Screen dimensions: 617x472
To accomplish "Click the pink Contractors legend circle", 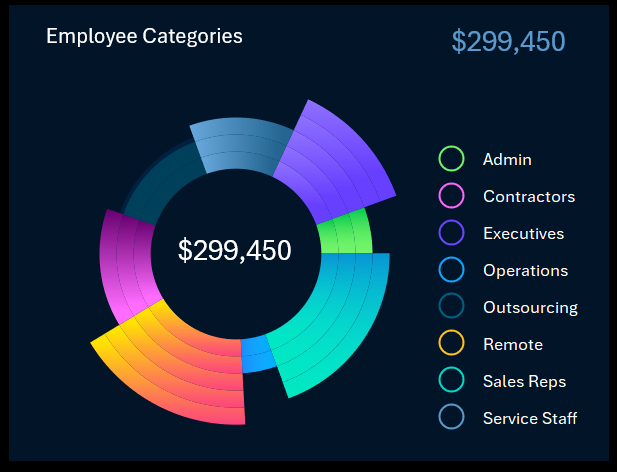I will coord(451,196).
